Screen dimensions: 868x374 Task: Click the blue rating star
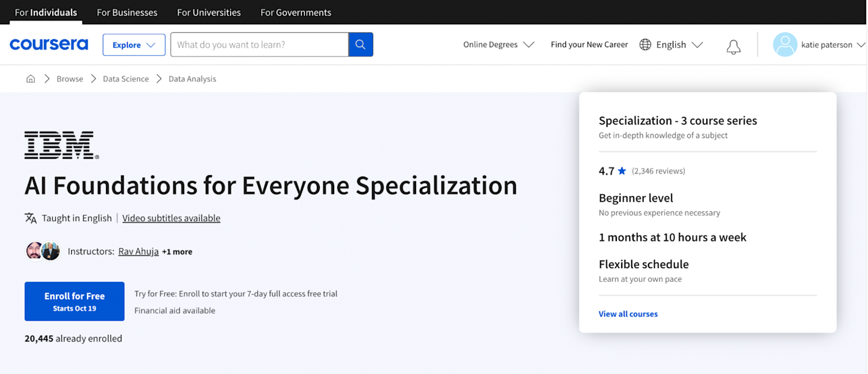622,171
